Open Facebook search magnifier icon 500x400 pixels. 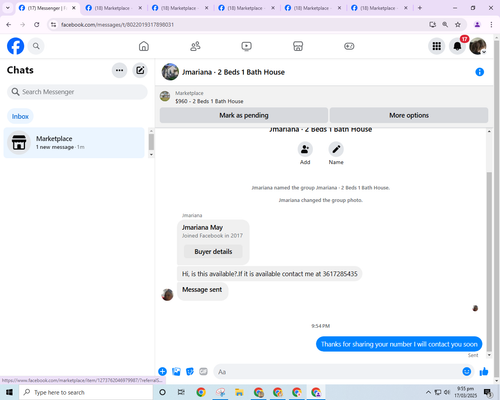click(36, 46)
